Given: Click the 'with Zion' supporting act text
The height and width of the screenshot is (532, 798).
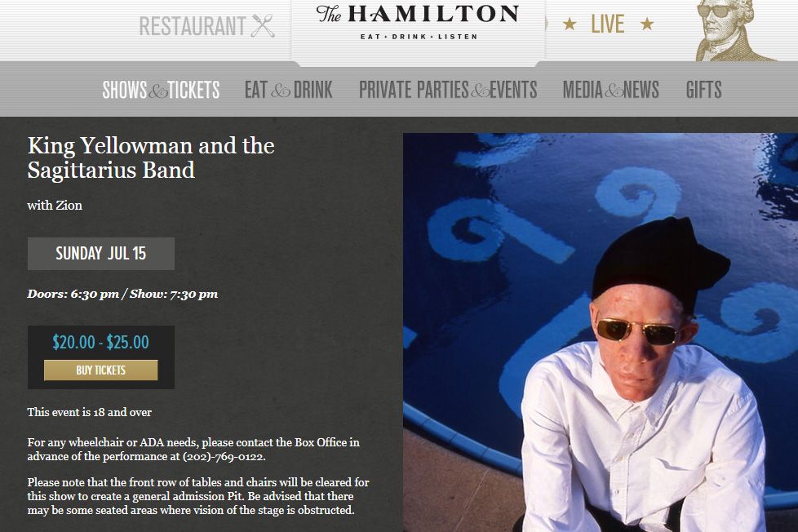Looking at the screenshot, I should click(x=55, y=205).
